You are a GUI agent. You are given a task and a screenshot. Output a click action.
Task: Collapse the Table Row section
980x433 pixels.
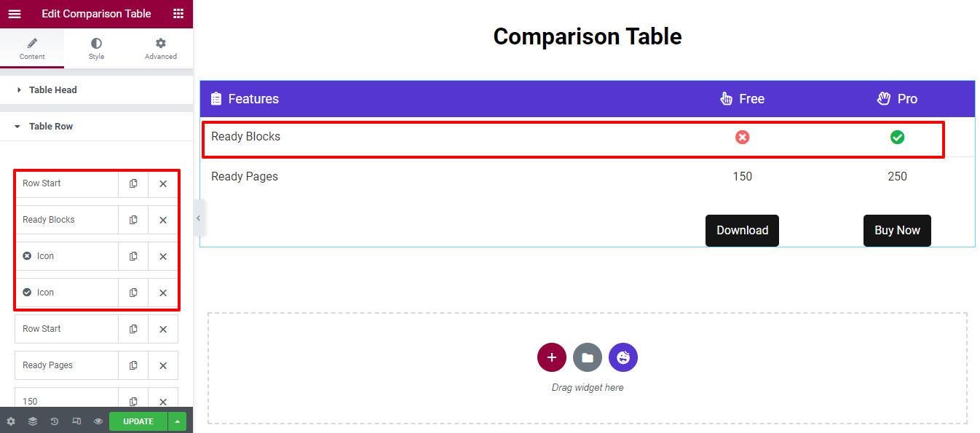tap(51, 127)
